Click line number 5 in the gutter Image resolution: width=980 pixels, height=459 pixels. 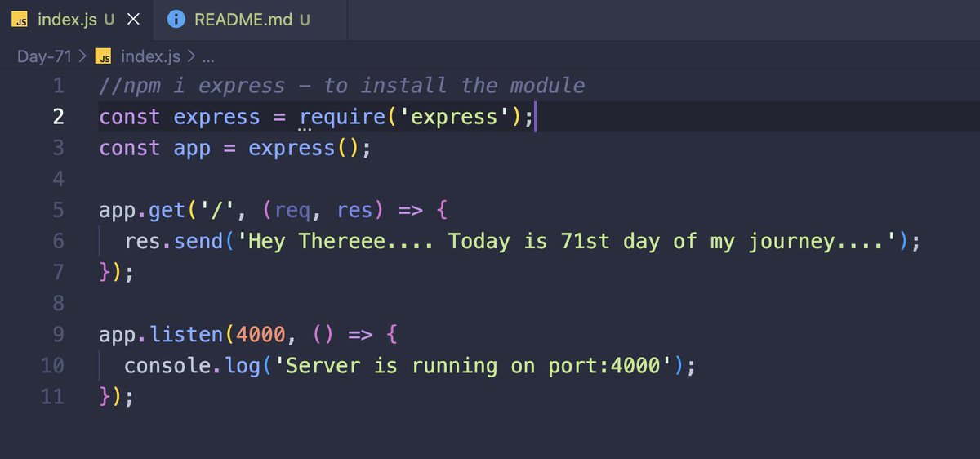point(57,210)
